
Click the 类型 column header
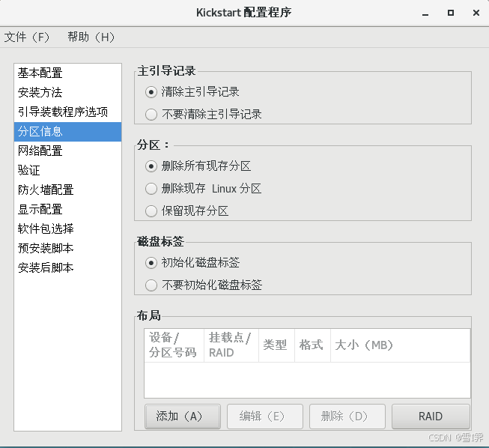[276, 345]
